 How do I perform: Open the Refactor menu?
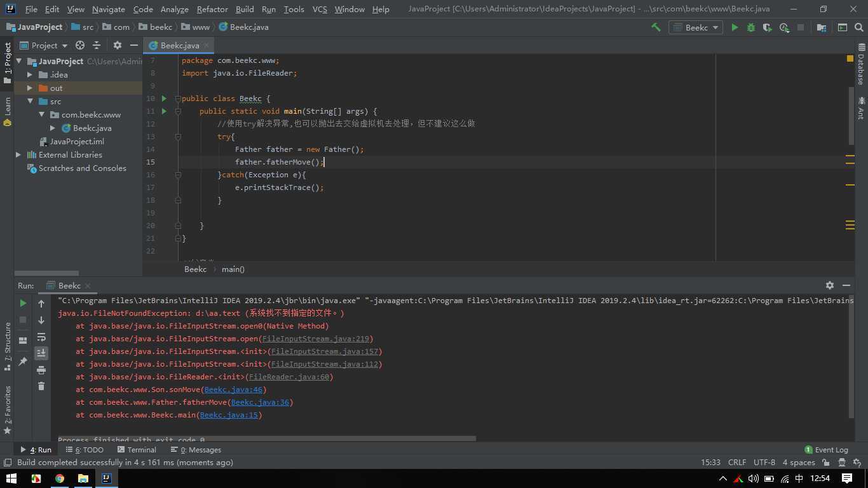click(x=212, y=9)
